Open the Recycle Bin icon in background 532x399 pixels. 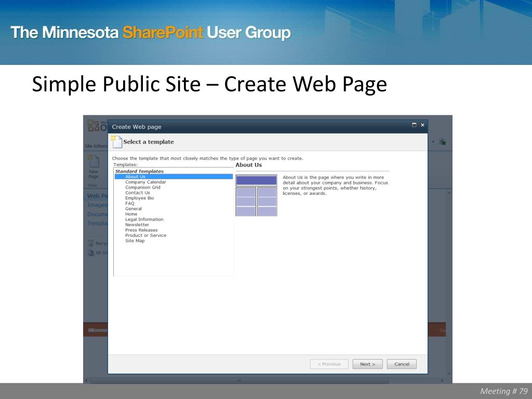pyautogui.click(x=90, y=243)
